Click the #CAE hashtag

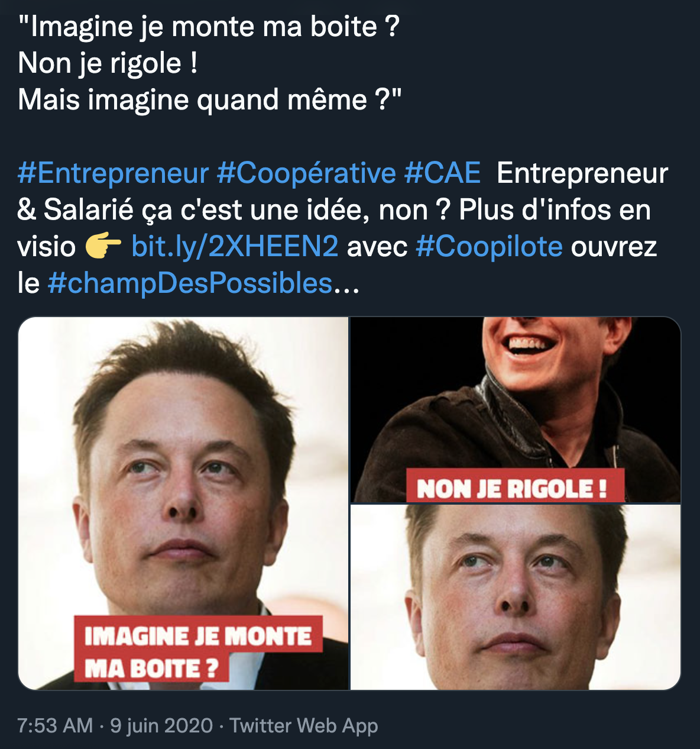(442, 173)
